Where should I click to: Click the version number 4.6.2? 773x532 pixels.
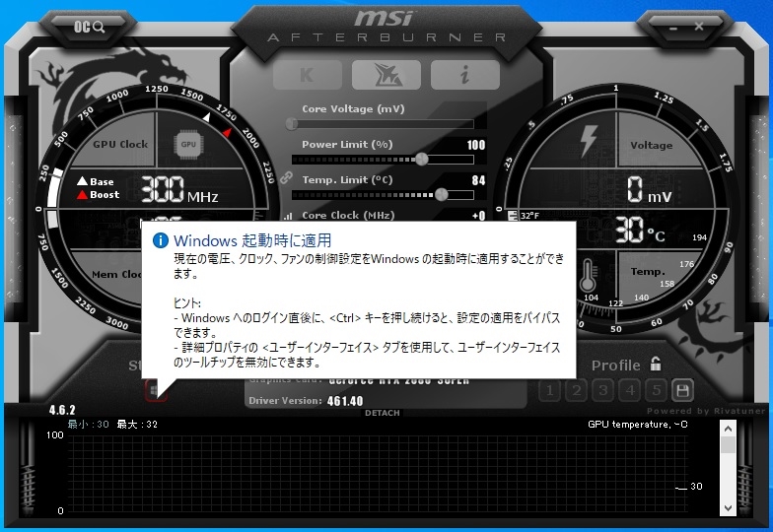point(62,410)
